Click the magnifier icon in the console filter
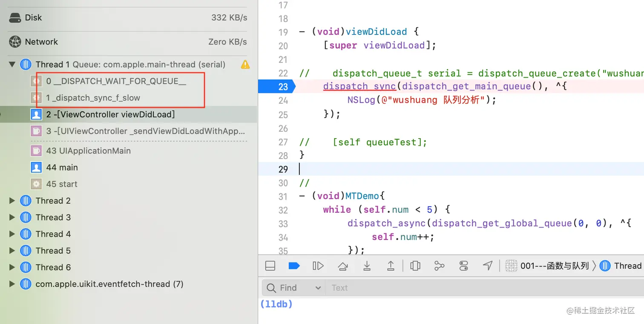644x324 pixels. tap(271, 288)
